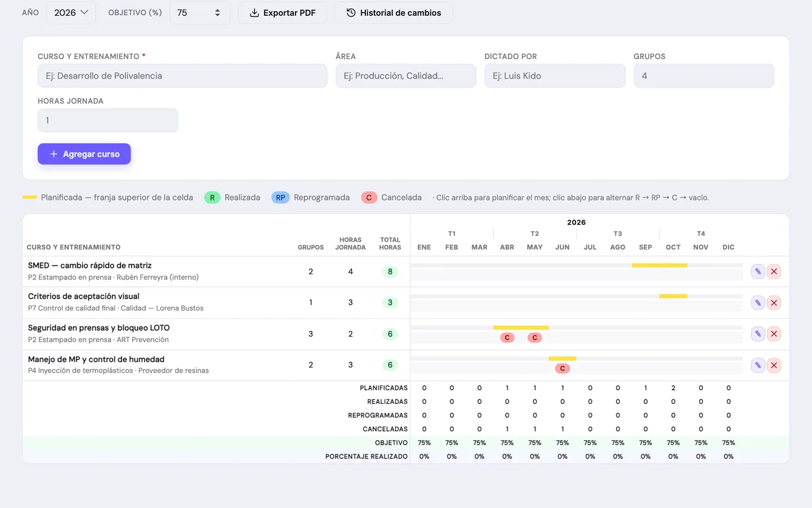Focus the Grupos number field

tap(704, 76)
